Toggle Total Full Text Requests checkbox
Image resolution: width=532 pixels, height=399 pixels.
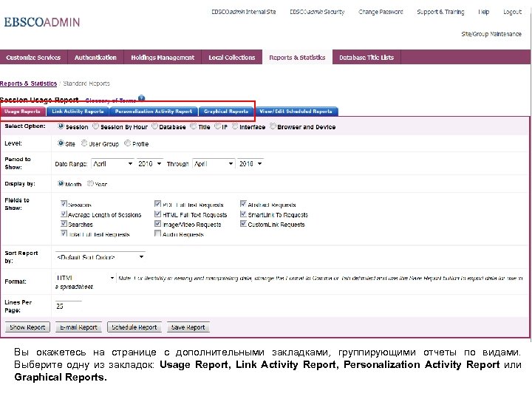[x=64, y=233]
